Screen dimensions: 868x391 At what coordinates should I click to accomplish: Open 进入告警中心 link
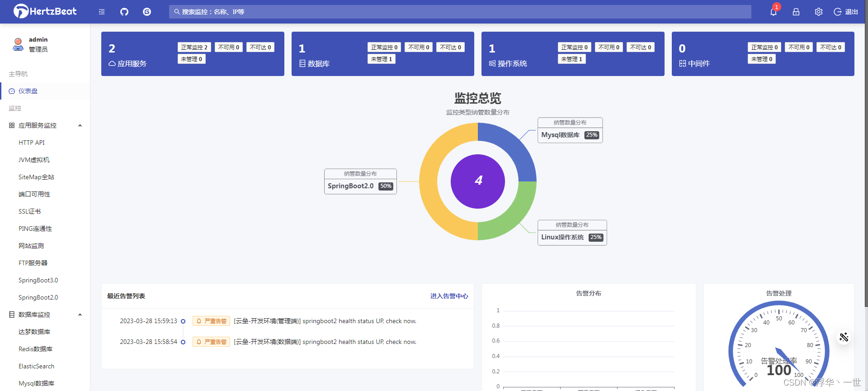[449, 296]
